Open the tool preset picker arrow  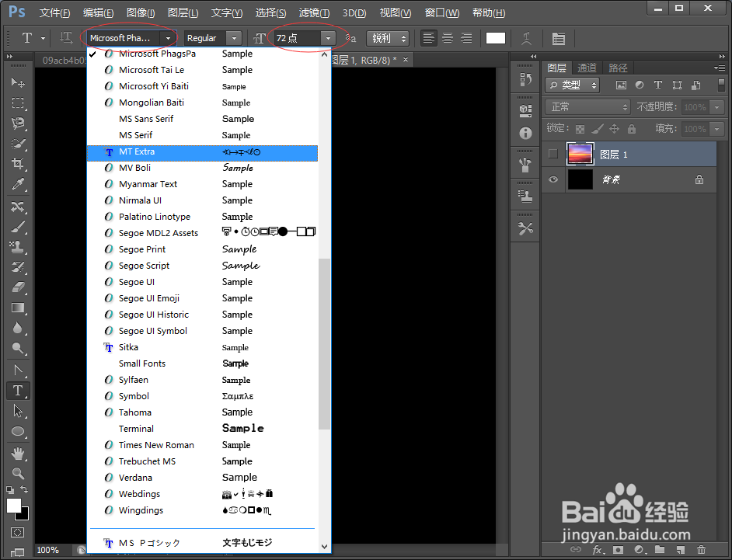(43, 38)
